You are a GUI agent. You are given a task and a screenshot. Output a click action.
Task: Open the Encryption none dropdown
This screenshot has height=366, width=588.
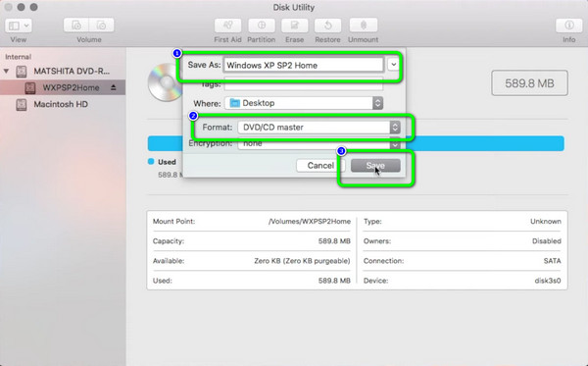click(319, 143)
